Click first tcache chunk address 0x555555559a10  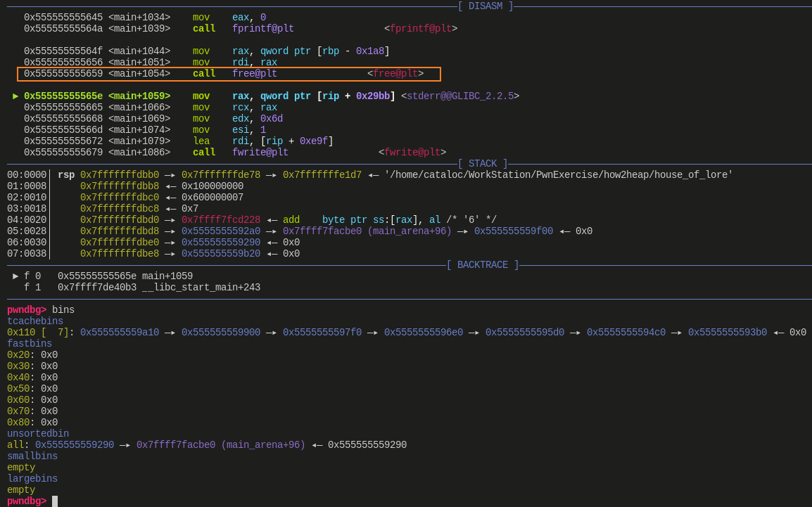(x=120, y=333)
